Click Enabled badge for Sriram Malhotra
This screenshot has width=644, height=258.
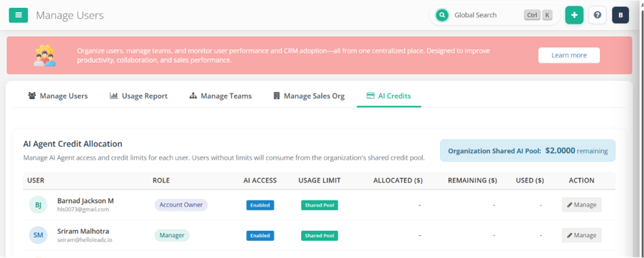tap(260, 235)
